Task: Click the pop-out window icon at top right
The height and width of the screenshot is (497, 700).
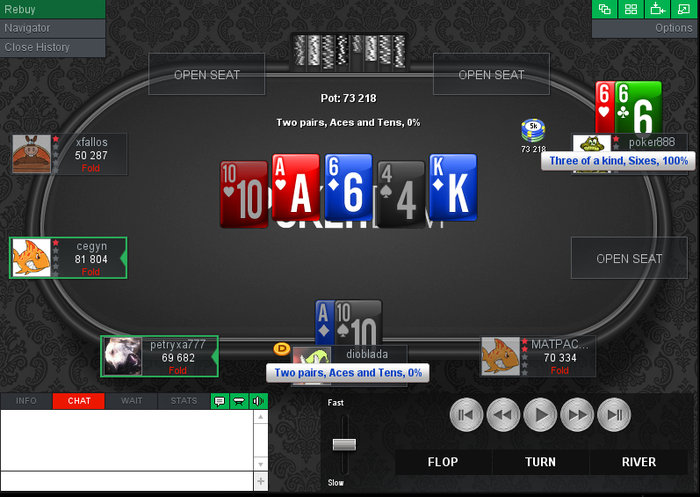Action: [684, 9]
